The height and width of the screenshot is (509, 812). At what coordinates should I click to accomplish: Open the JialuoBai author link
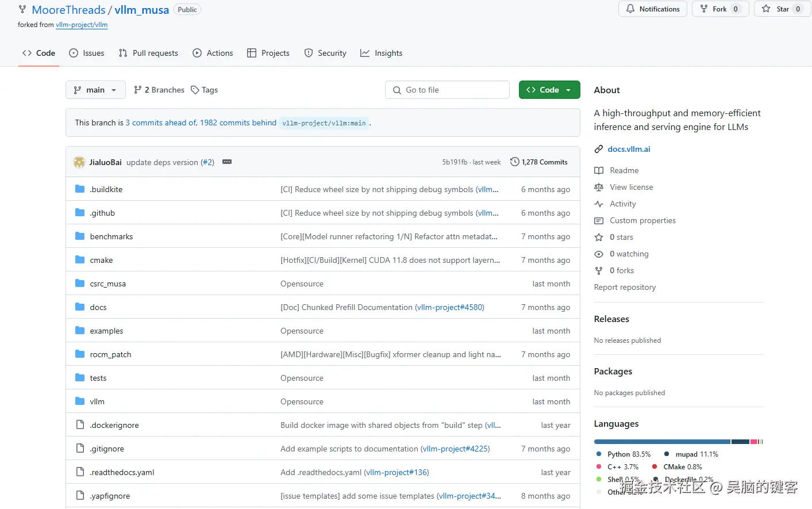105,162
